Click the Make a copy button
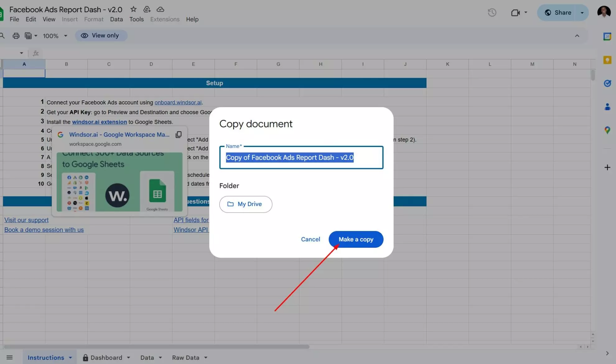Screen dimensions: 616x364 point(356,239)
